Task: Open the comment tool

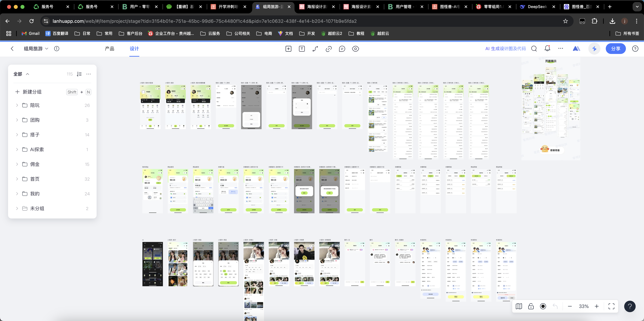Action: click(x=342, y=49)
